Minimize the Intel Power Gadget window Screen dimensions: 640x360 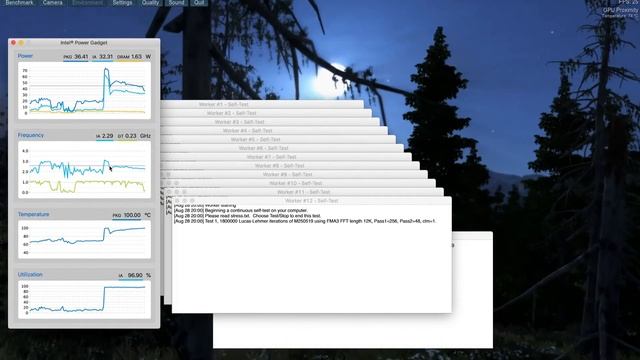click(x=21, y=42)
